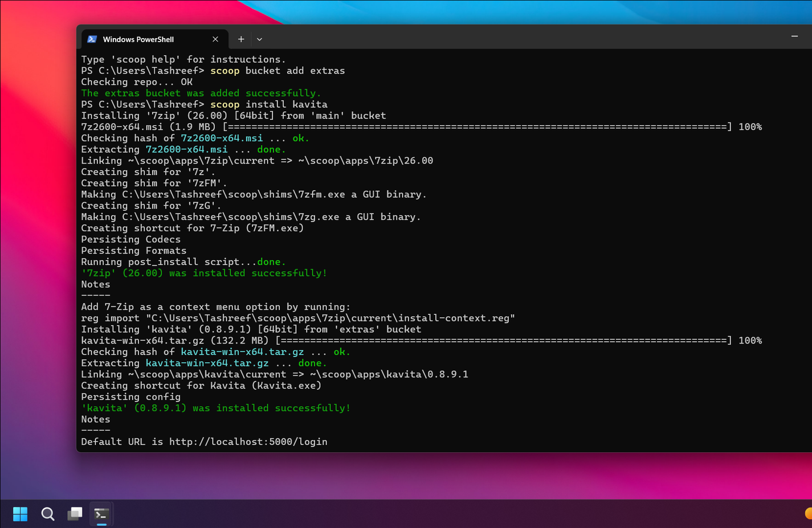This screenshot has height=528, width=812.
Task: Click "Creating shim for '7zG'." line
Action: (x=151, y=206)
